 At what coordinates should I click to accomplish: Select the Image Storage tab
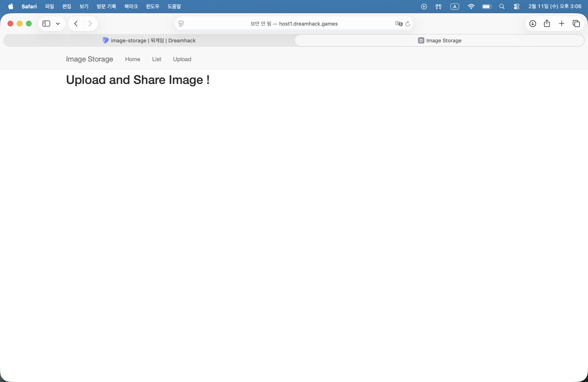coord(440,41)
